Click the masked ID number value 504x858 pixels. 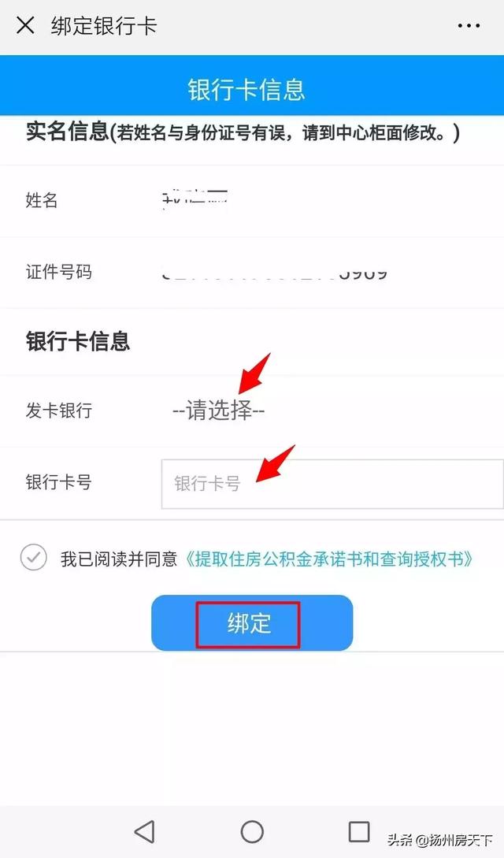[274, 273]
